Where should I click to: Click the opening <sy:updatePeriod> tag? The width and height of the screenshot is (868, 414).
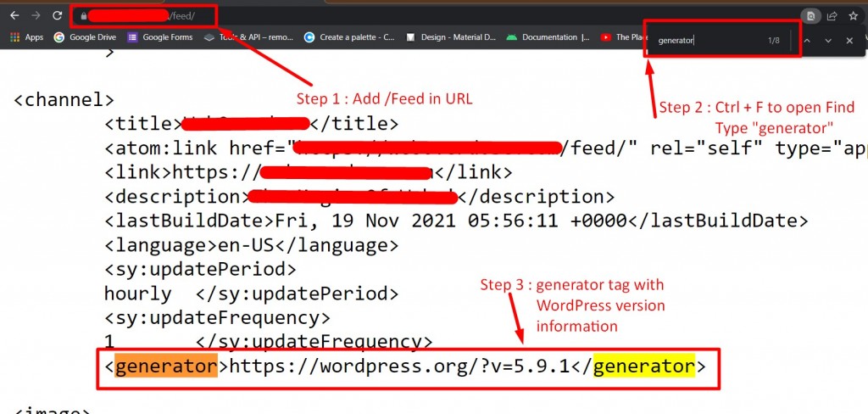200,269
